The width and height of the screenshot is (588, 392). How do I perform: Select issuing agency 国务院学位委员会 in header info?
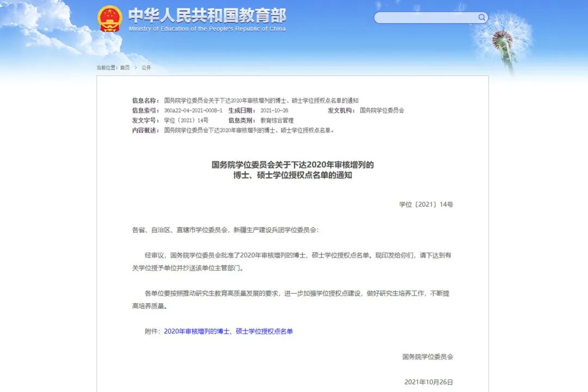click(x=382, y=111)
